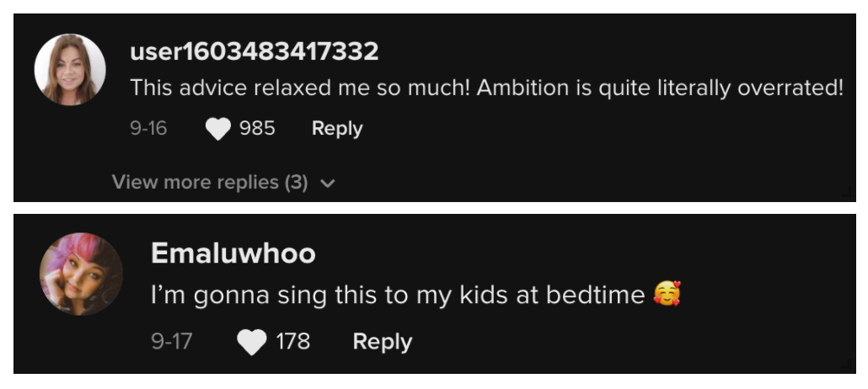The image size is (868, 389).
Task: Open the user1603483417332 profile picture
Action: [x=70, y=70]
